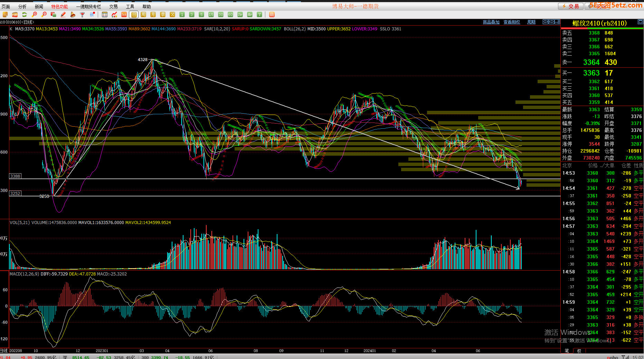Image resolution: width=644 pixels, height=359 pixels.
Task: Open the 分析 menu
Action: (22, 7)
